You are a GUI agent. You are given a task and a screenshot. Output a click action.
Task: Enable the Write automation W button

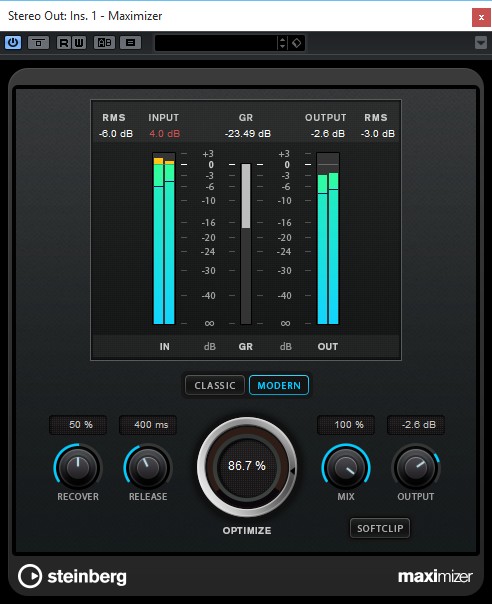[x=79, y=43]
